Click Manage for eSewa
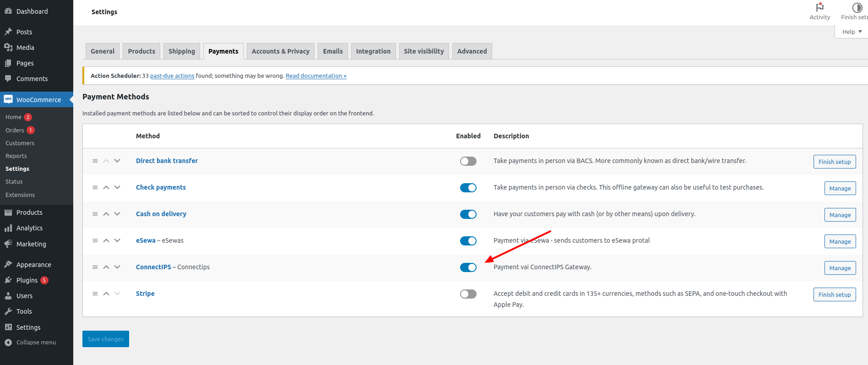The image size is (868, 365). (840, 241)
